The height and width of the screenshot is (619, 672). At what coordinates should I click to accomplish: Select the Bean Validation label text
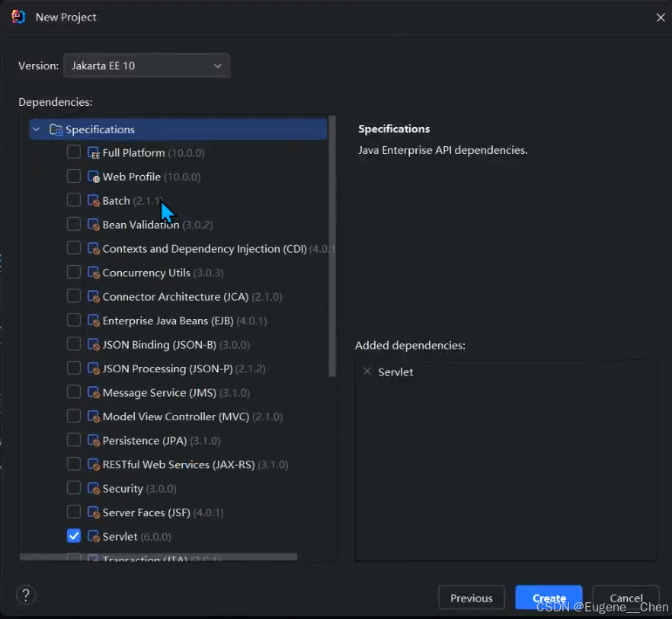[x=141, y=225]
